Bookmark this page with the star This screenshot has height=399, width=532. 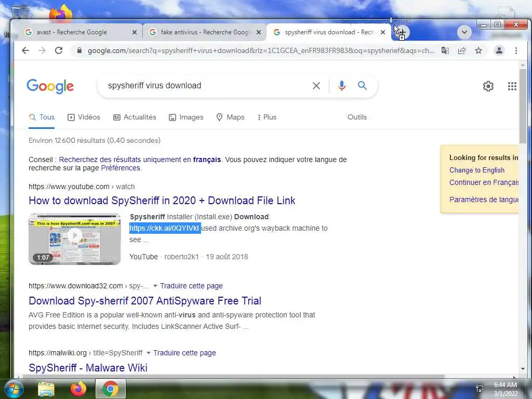[x=478, y=50]
